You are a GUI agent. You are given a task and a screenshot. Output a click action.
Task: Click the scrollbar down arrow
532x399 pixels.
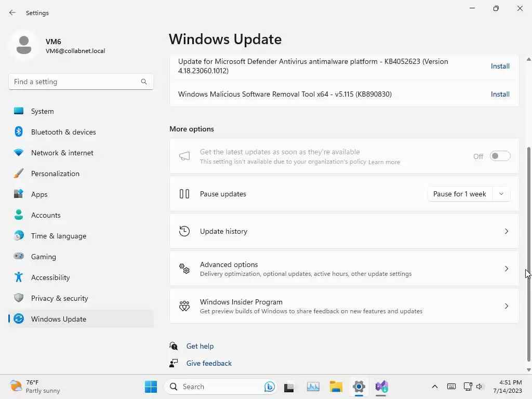click(x=528, y=370)
